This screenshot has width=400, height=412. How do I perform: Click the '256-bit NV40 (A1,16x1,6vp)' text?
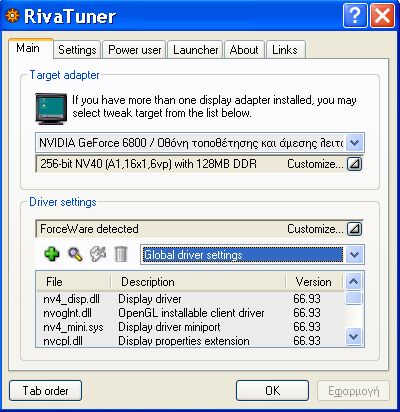coord(105,164)
